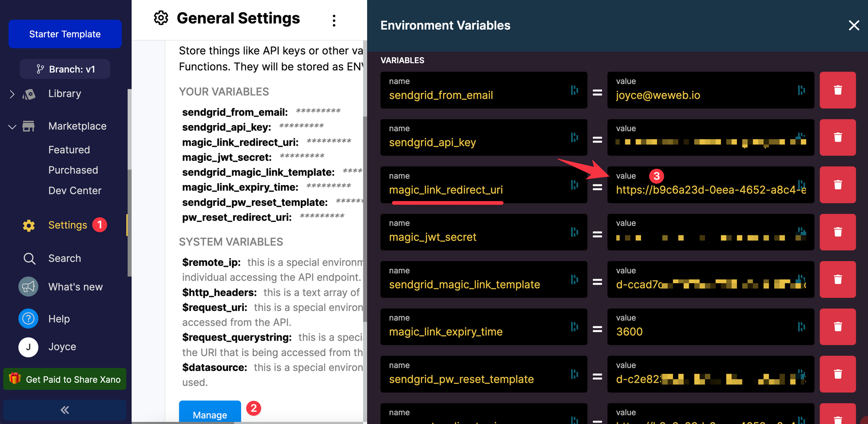Remove magic_jwt_secret with its trash button
The image size is (868, 424).
pyautogui.click(x=838, y=232)
